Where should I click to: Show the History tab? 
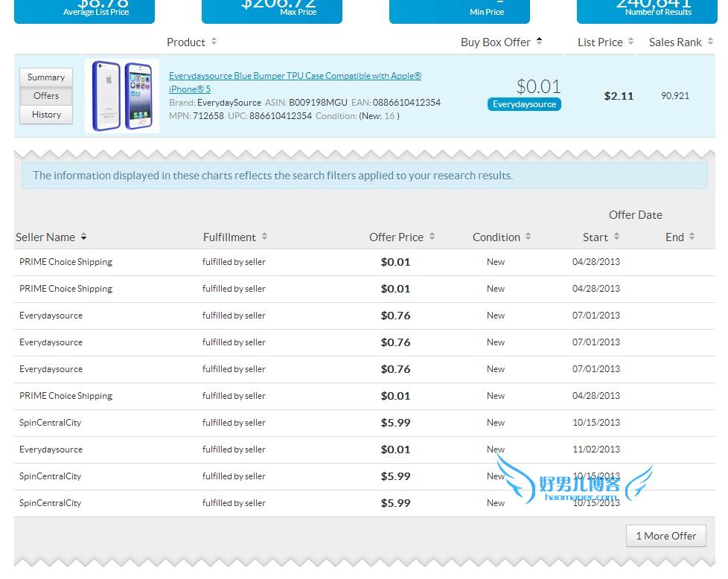tap(46, 115)
